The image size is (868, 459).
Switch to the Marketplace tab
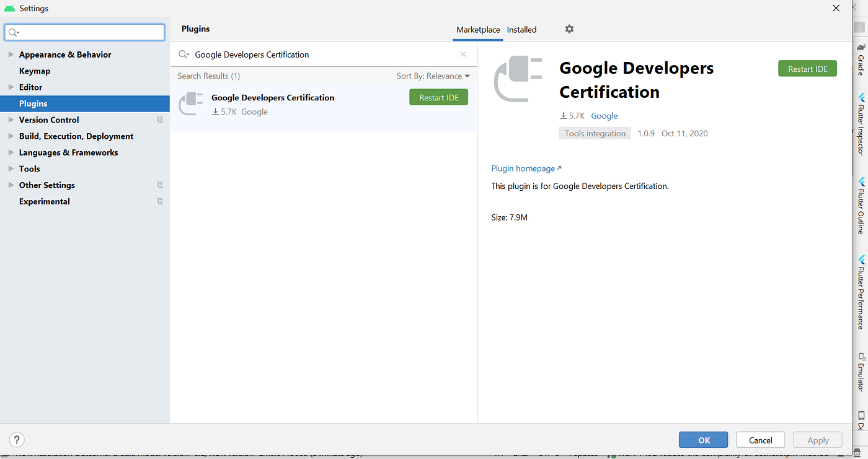pos(478,30)
